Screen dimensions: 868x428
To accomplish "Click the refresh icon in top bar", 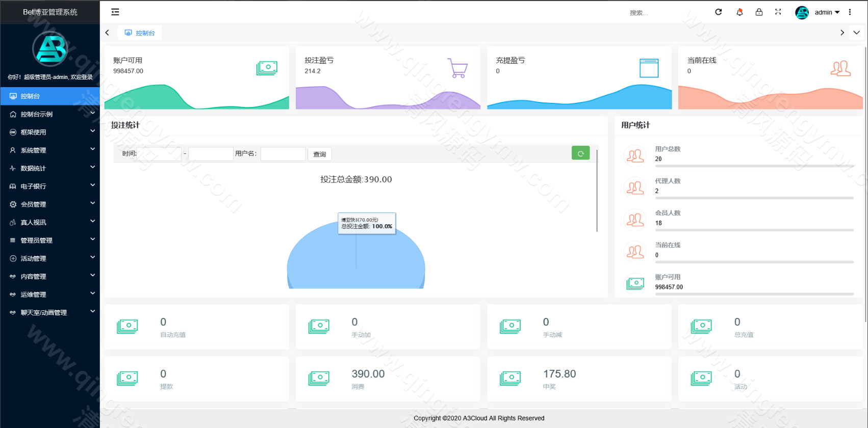I will click(x=718, y=12).
